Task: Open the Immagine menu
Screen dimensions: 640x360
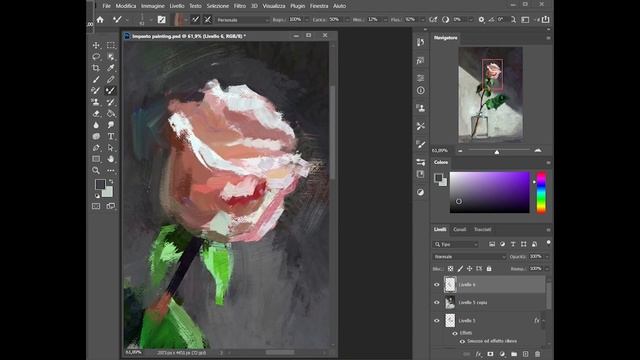Action: pyautogui.click(x=153, y=6)
